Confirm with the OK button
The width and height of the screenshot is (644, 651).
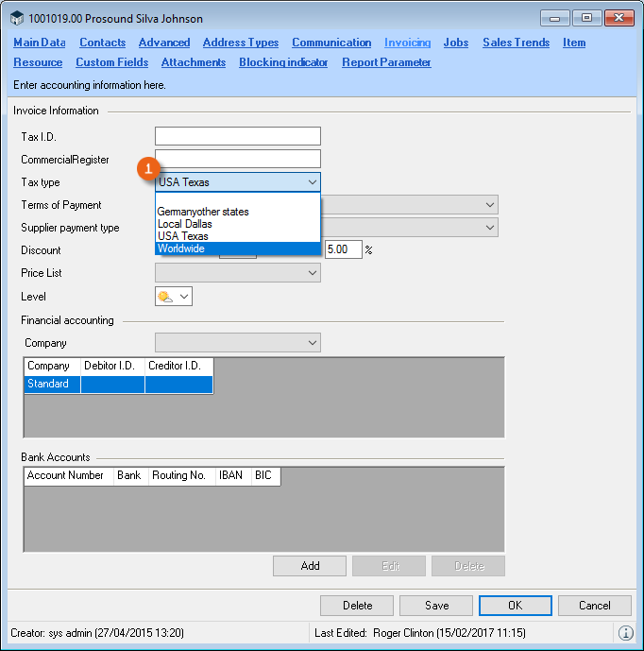(x=516, y=606)
